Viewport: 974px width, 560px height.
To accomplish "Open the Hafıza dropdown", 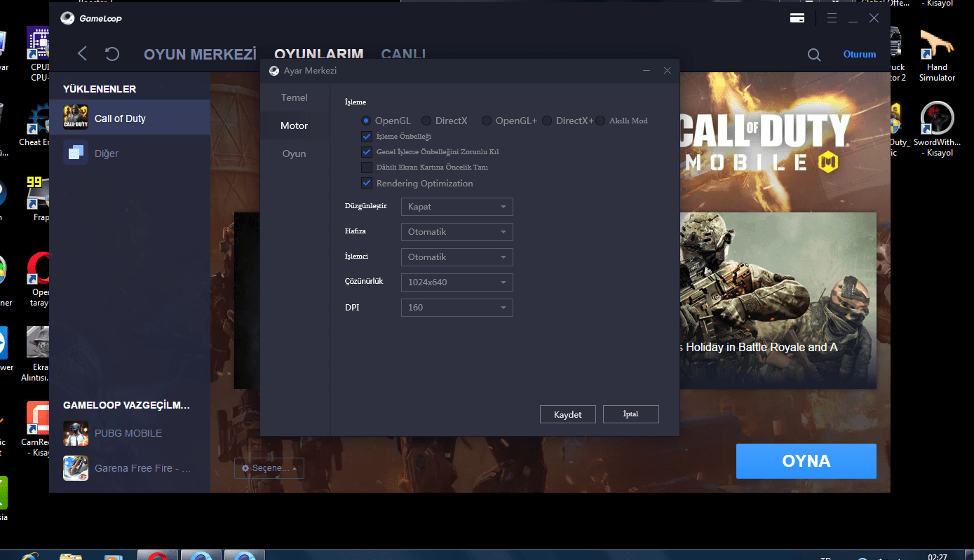I will tap(457, 232).
